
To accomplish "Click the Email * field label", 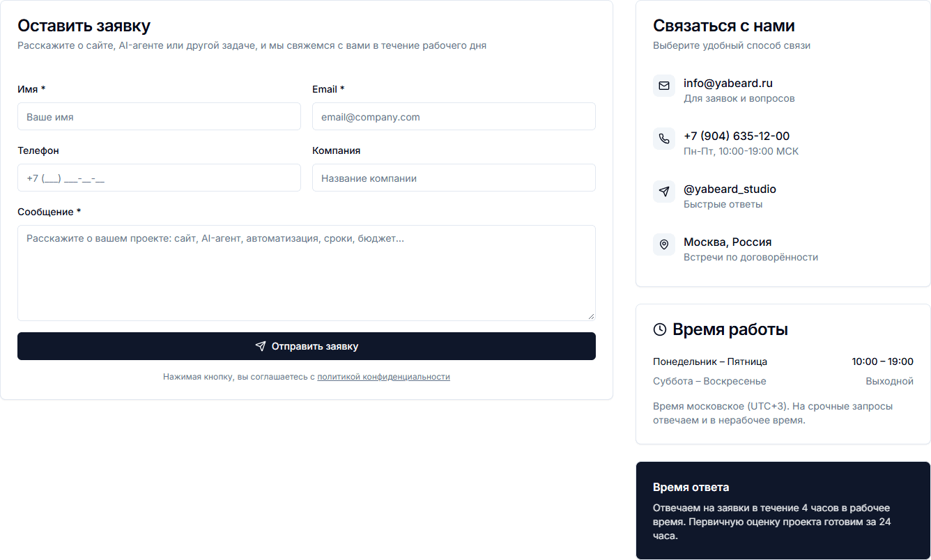I will 328,89.
